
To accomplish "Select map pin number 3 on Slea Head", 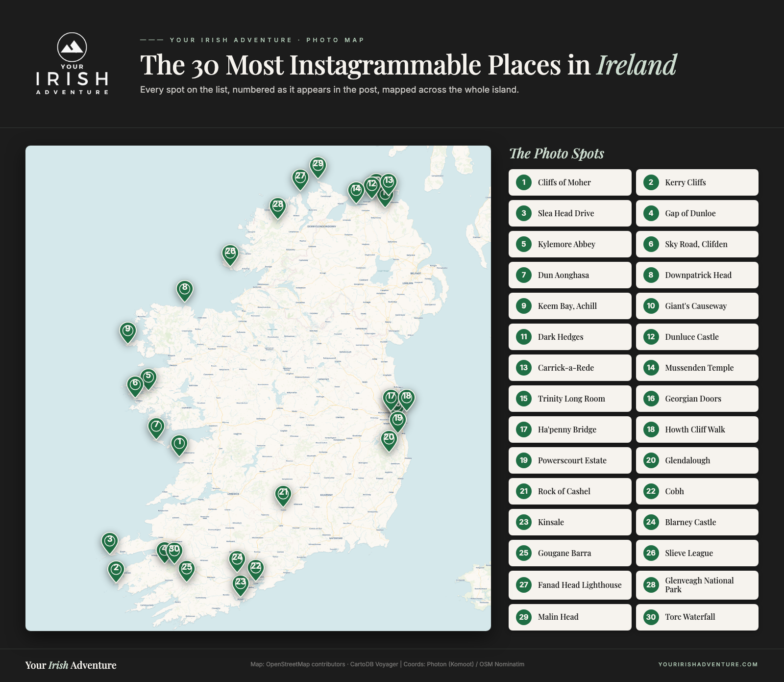I will 110,543.
